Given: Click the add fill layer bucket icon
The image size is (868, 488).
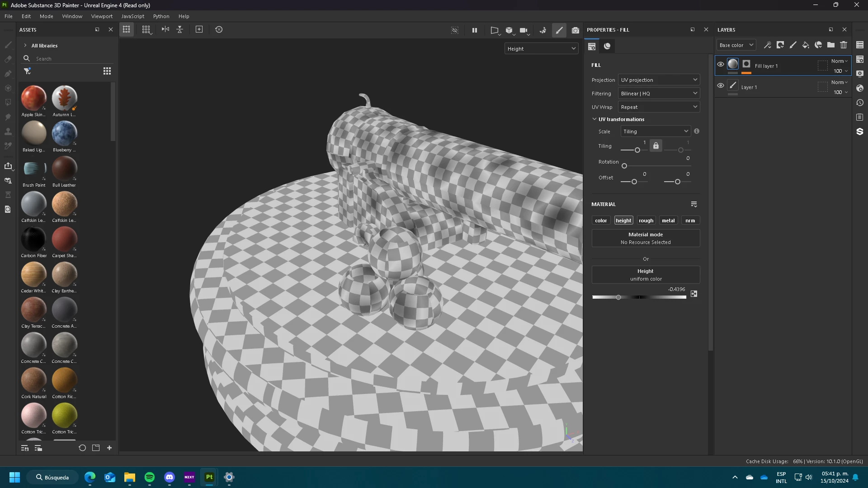Looking at the screenshot, I should (x=806, y=45).
